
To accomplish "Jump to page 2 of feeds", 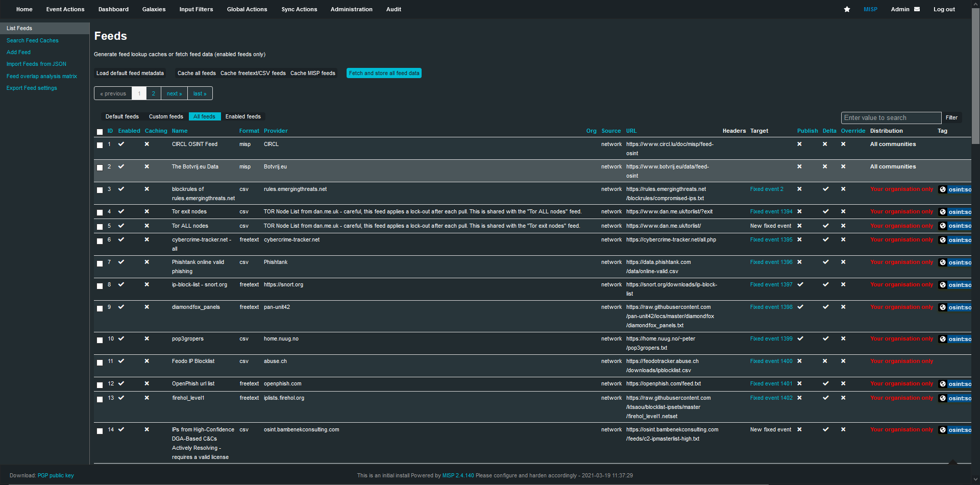I will tap(153, 93).
